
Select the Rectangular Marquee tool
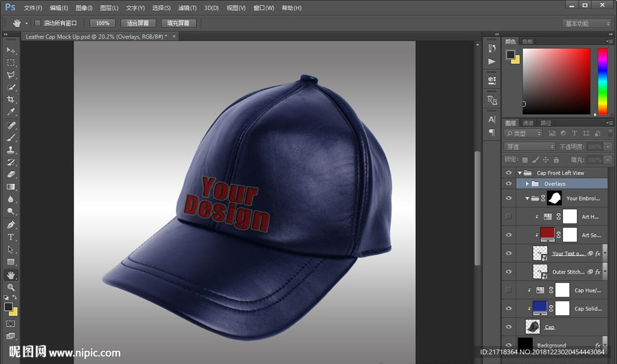[11, 63]
